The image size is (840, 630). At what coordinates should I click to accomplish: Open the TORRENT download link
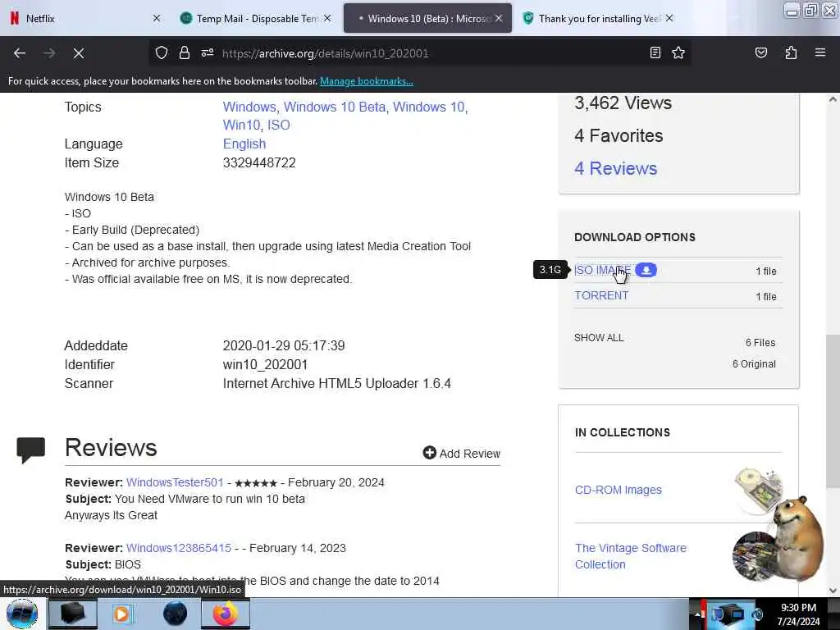[601, 295]
